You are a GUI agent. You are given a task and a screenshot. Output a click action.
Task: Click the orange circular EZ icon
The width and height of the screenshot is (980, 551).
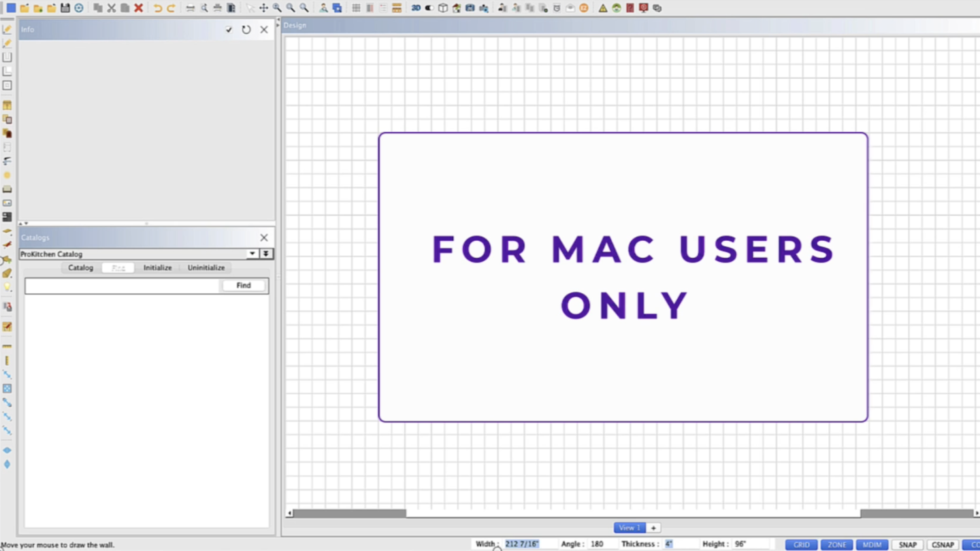point(584,8)
